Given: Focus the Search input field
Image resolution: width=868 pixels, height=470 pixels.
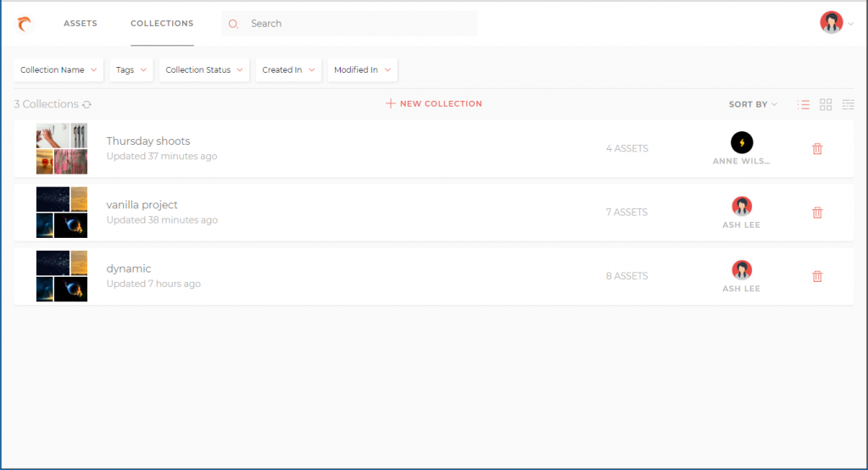Looking at the screenshot, I should pyautogui.click(x=349, y=24).
